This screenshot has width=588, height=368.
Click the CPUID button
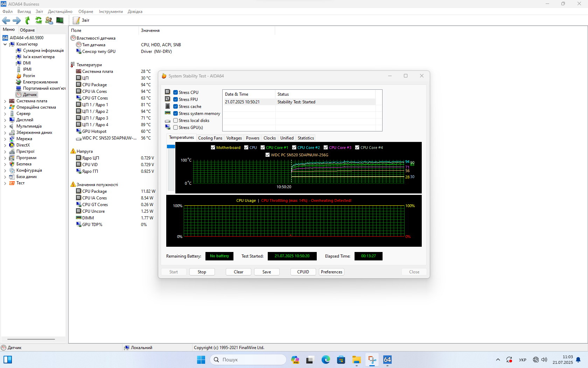pyautogui.click(x=303, y=272)
